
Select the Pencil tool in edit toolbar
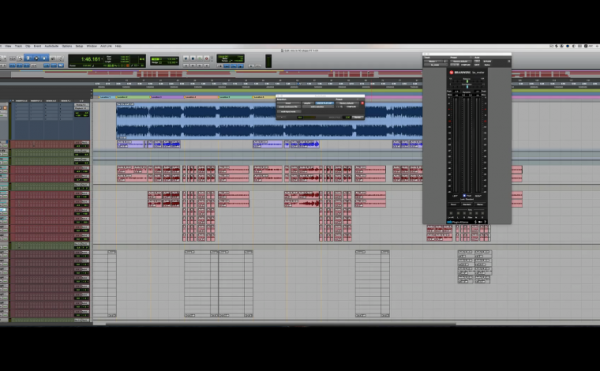coord(60,58)
